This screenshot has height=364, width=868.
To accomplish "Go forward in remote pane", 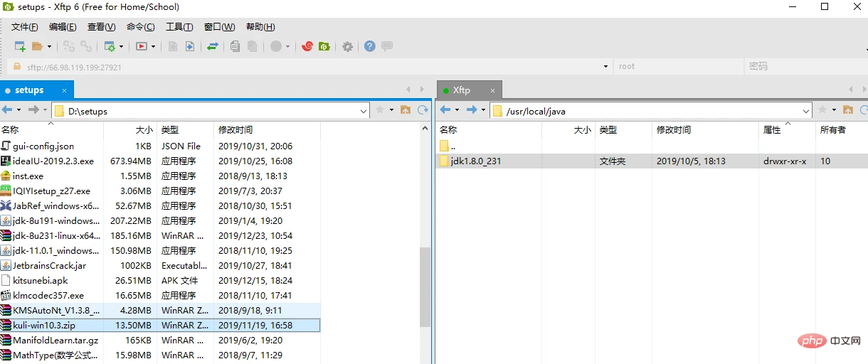I will coord(471,110).
